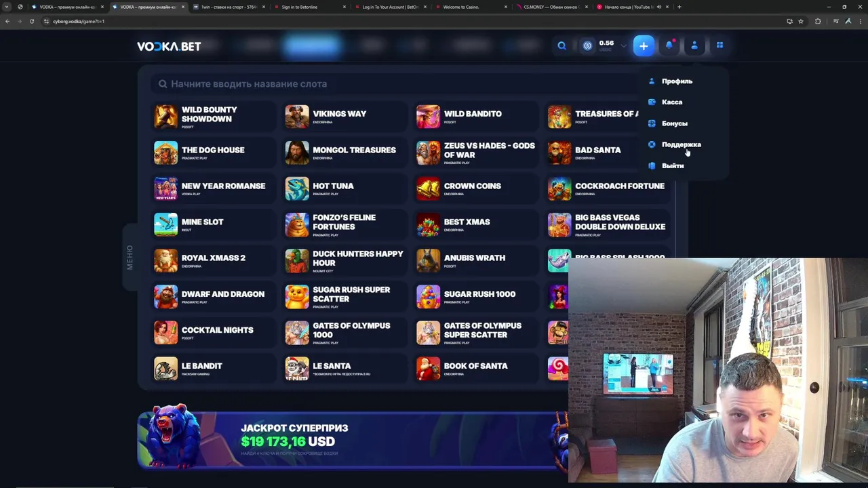Open Mongol Treasures slot

344,152
